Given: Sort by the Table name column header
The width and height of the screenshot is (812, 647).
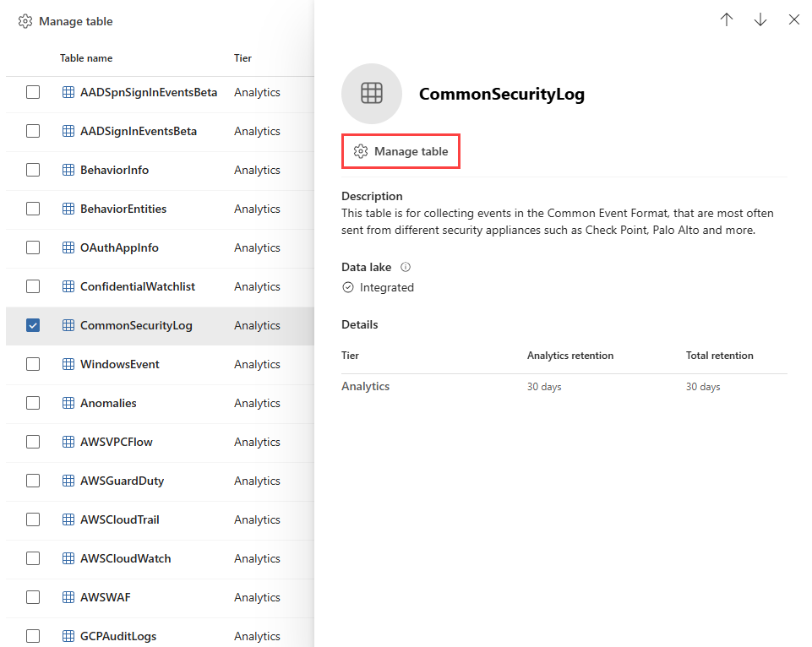Looking at the screenshot, I should tap(86, 58).
